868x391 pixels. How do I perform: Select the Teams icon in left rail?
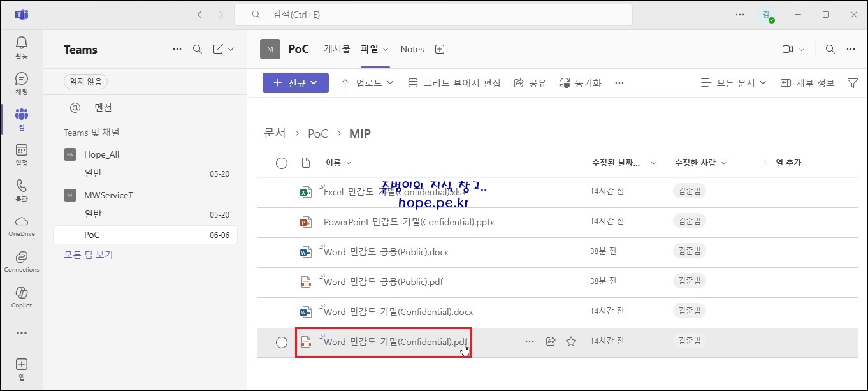tap(22, 119)
